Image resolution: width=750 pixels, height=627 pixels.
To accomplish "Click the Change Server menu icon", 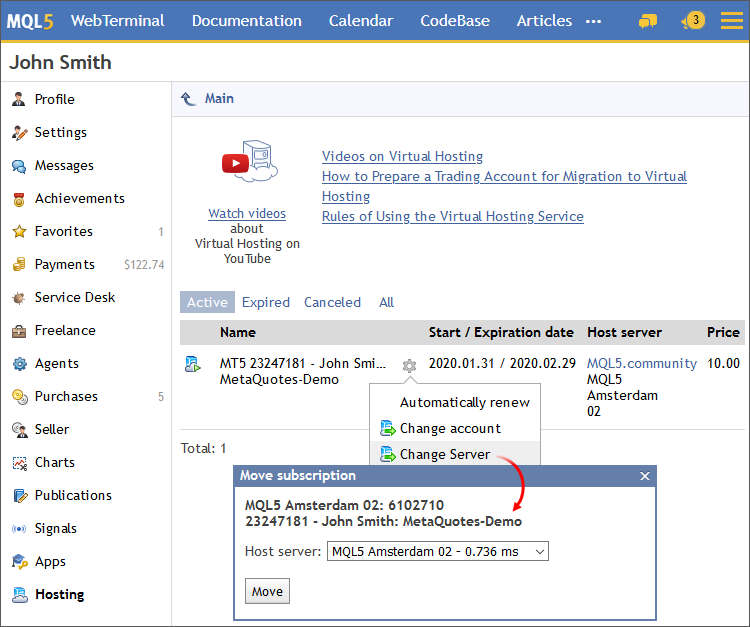I will click(387, 454).
